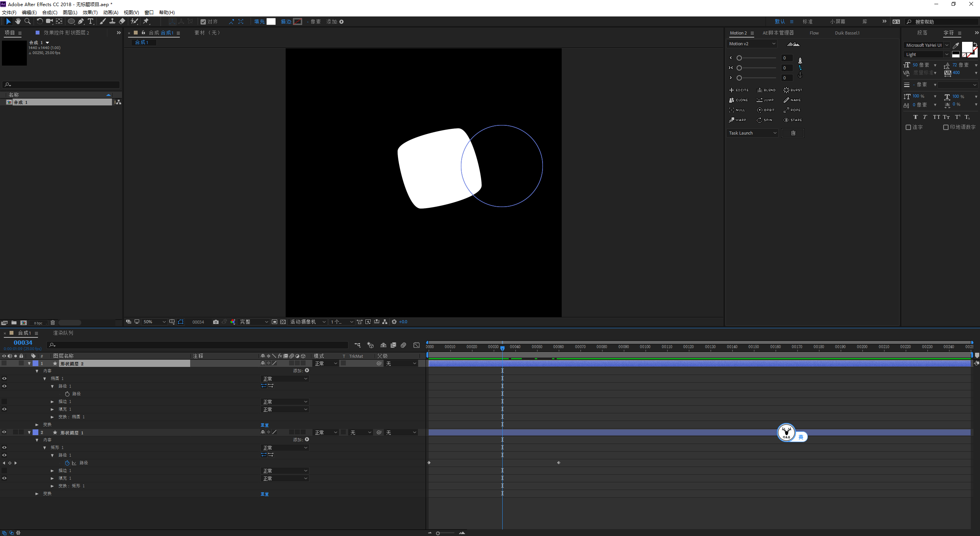Hide 形状图层 1 with the eye toggle
The height and width of the screenshot is (536, 980).
coord(4,432)
